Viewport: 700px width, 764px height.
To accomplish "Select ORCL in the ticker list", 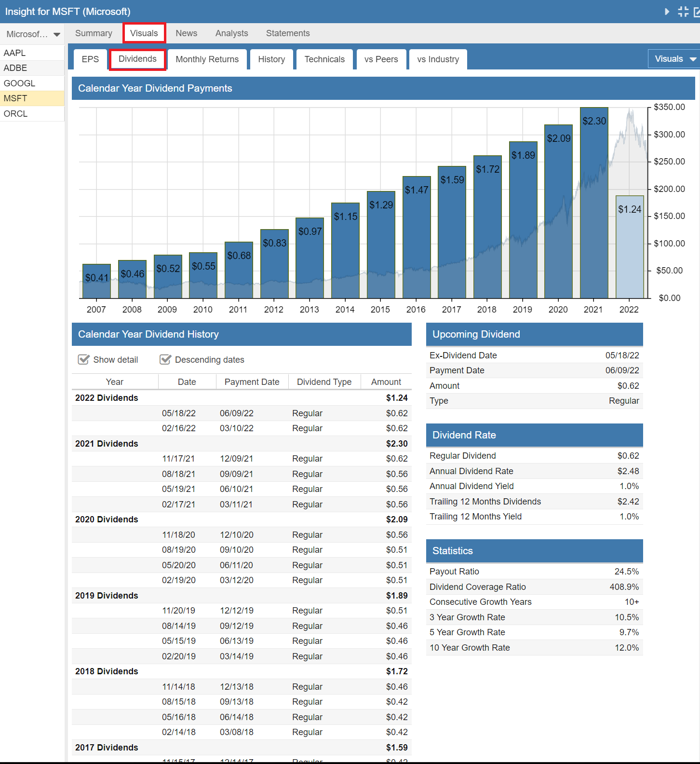I will tap(32, 114).
